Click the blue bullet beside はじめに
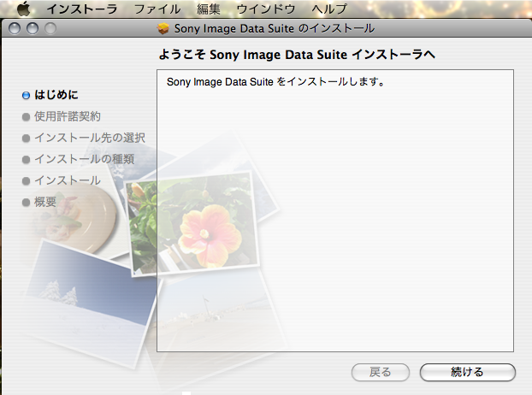The width and height of the screenshot is (532, 395). tap(27, 96)
